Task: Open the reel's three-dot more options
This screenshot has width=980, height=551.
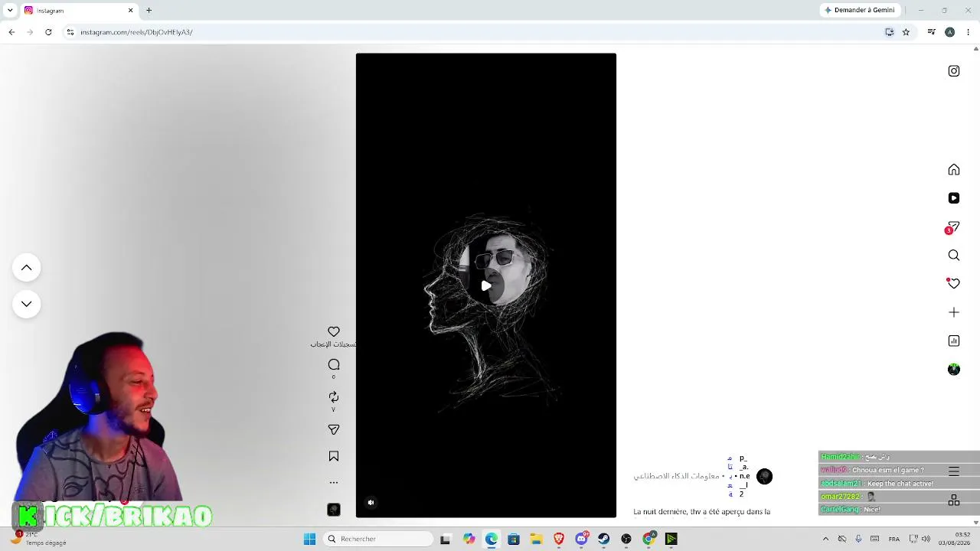Action: click(334, 483)
